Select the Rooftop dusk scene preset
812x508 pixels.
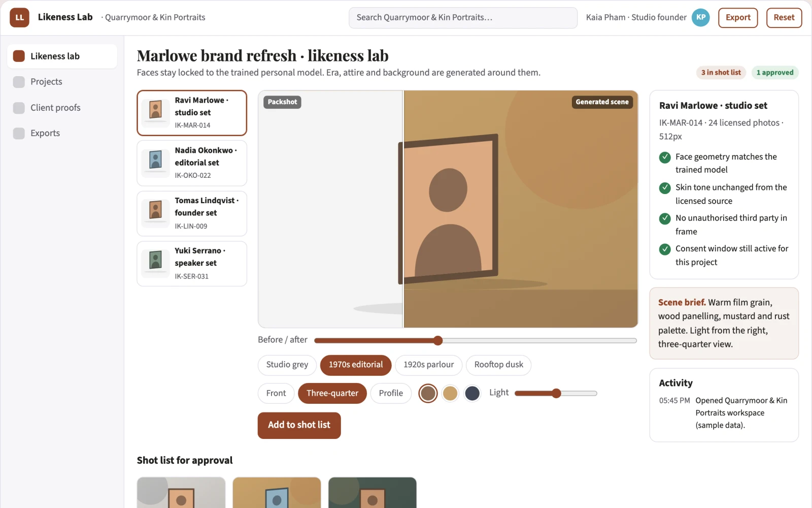pyautogui.click(x=499, y=365)
